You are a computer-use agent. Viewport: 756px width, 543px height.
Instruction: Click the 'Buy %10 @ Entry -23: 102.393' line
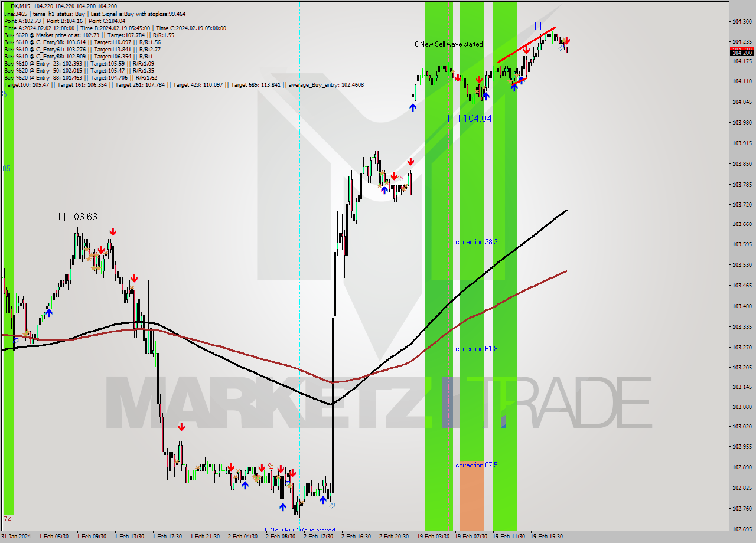point(79,63)
